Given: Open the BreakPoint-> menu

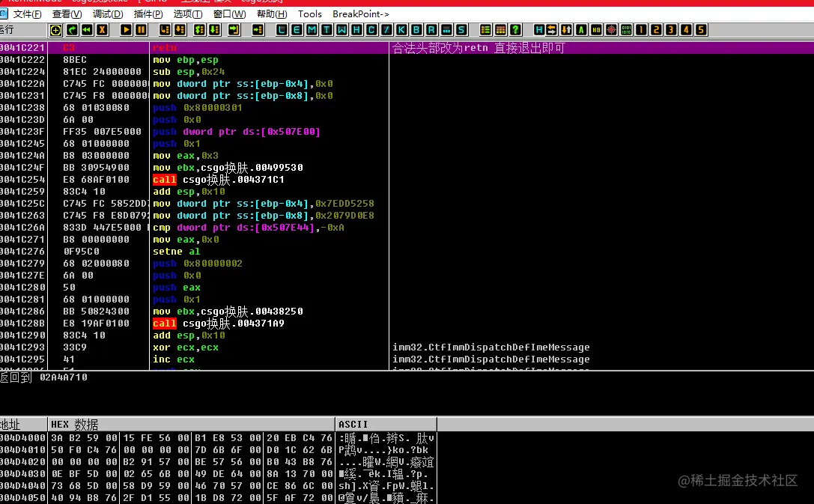Looking at the screenshot, I should 361,14.
